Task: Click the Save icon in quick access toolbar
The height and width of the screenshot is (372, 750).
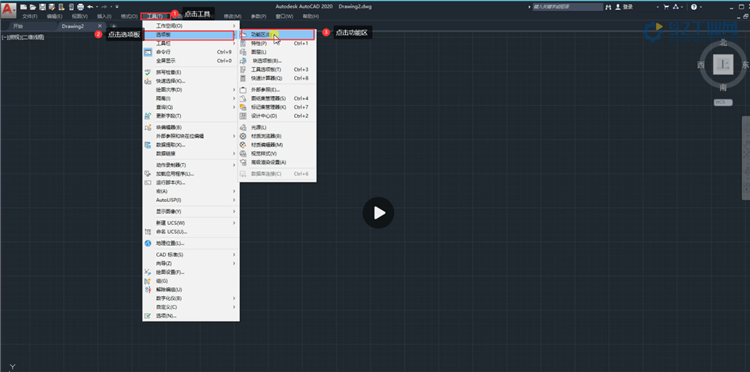Action: pos(42,7)
